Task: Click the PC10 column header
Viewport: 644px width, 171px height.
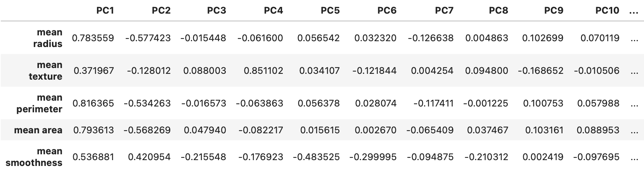Action: (607, 10)
